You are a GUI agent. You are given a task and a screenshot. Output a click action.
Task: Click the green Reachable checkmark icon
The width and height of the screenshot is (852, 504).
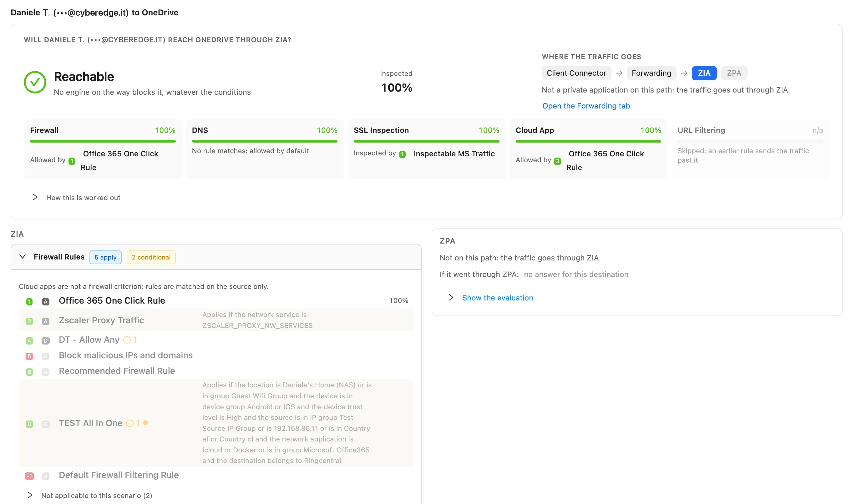35,82
